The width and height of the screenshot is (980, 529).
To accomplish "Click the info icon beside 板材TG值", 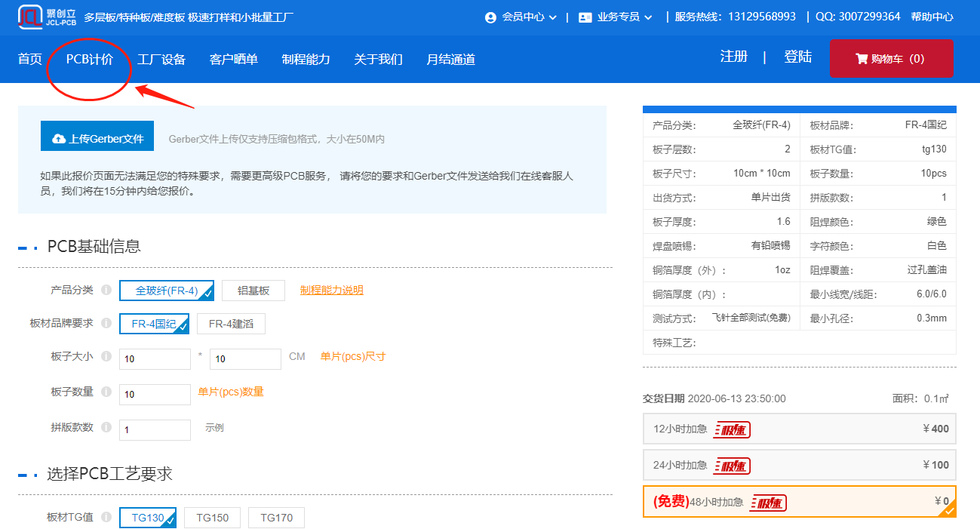I will 106,517.
